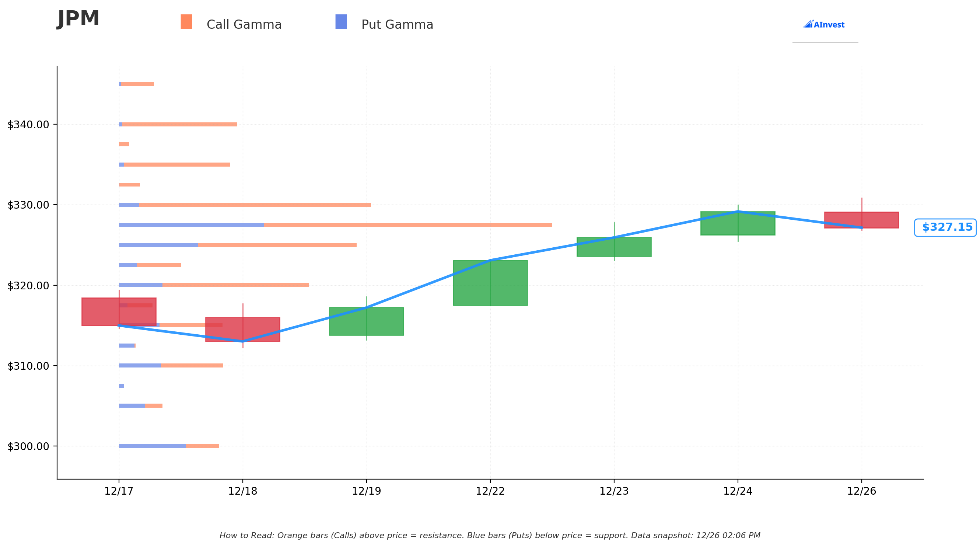980x547 pixels.
Task: Click the "How to Read" footer note
Action: 490,536
